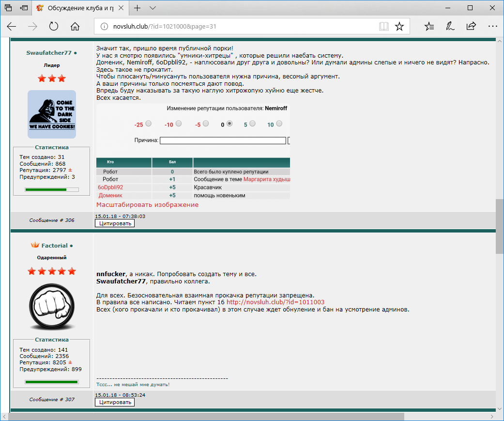Go to Home page icon
Screen dimensions: 504x421
(75, 26)
